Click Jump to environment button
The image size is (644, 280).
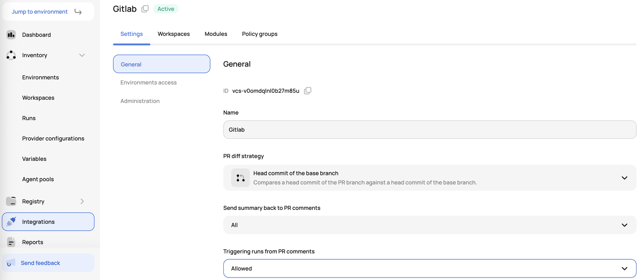tap(48, 12)
